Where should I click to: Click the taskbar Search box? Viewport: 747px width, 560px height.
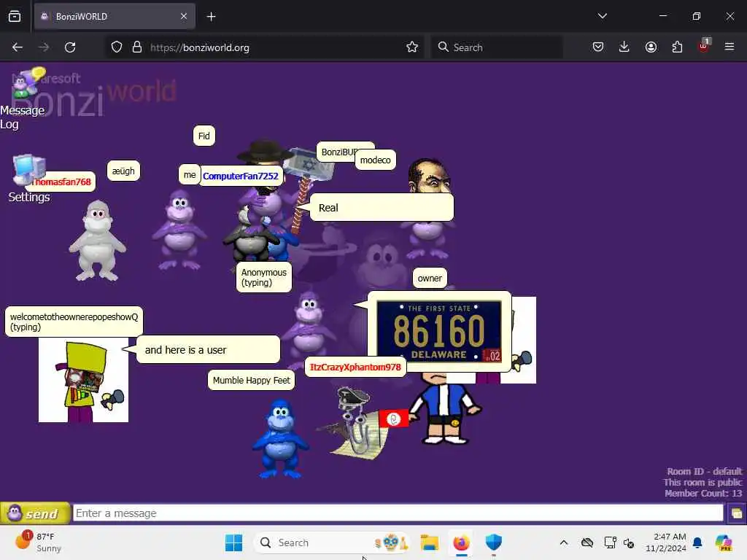[x=332, y=542]
